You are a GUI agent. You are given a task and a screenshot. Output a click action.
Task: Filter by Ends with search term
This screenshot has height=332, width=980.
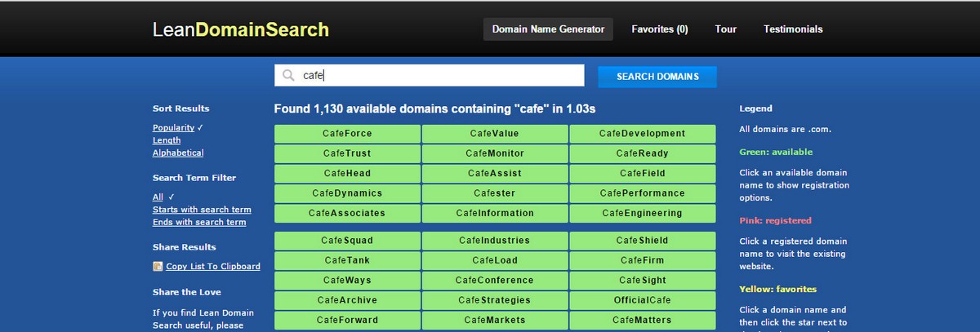point(199,222)
